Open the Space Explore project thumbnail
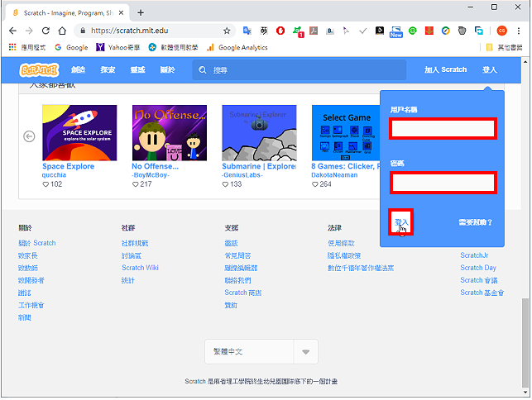 point(79,133)
